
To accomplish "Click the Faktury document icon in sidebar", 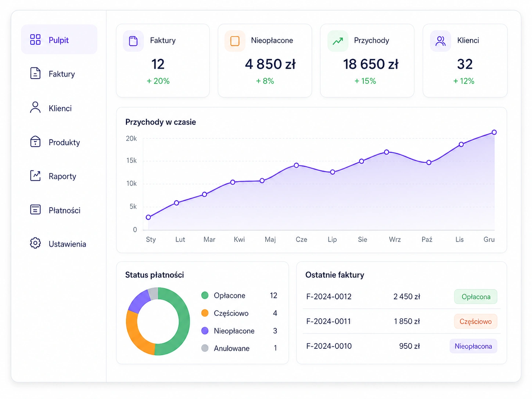I will tap(35, 73).
